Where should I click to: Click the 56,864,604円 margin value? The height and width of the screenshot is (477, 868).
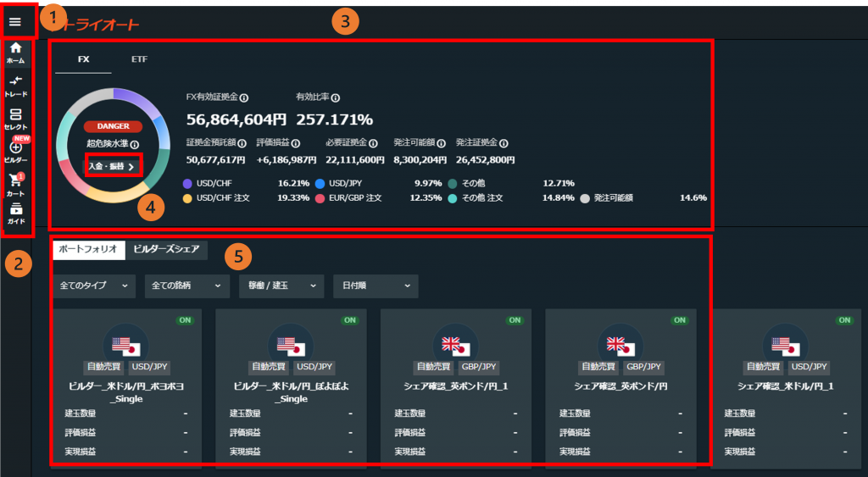click(236, 119)
